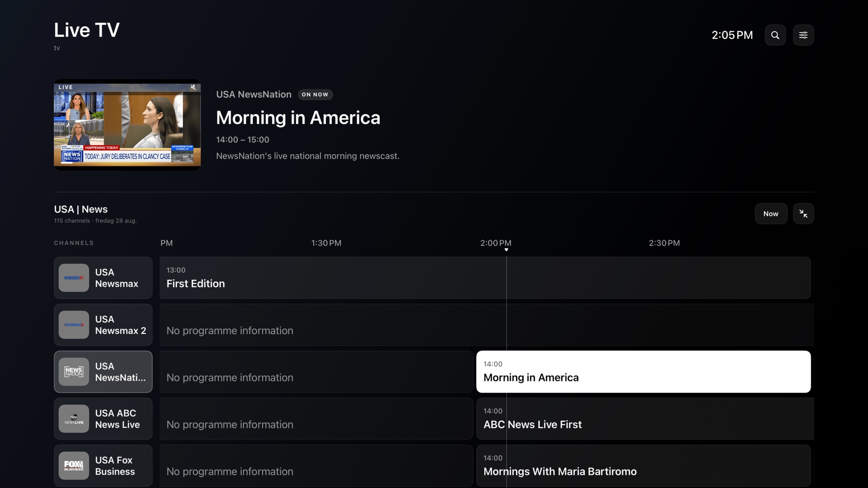868x488 pixels.
Task: Click the USA Newsmax channel logo
Action: (74, 278)
